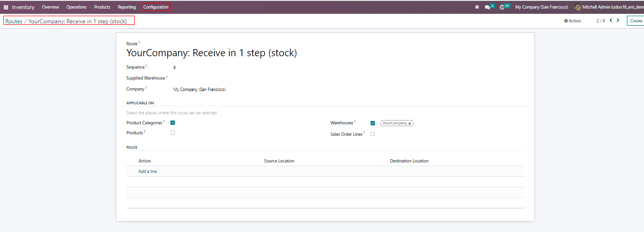The height and width of the screenshot is (232, 644).
Task: Expand the Operations menu
Action: pyautogui.click(x=76, y=7)
